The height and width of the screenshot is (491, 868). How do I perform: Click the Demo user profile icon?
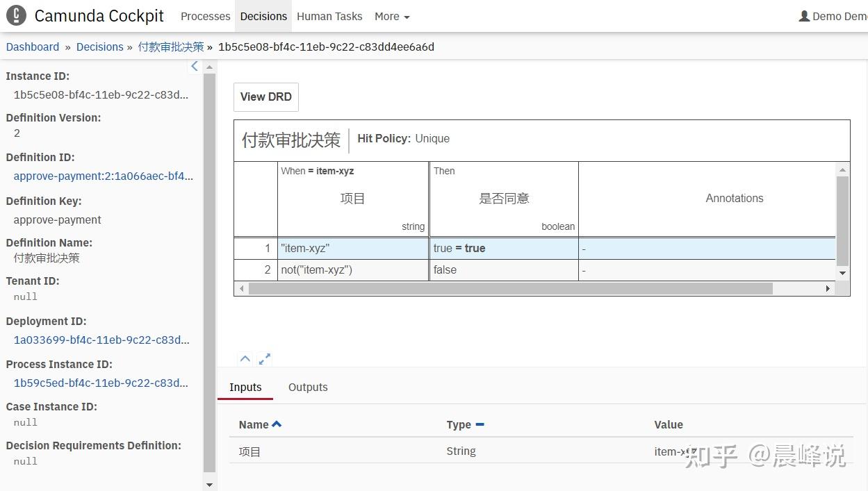804,16
